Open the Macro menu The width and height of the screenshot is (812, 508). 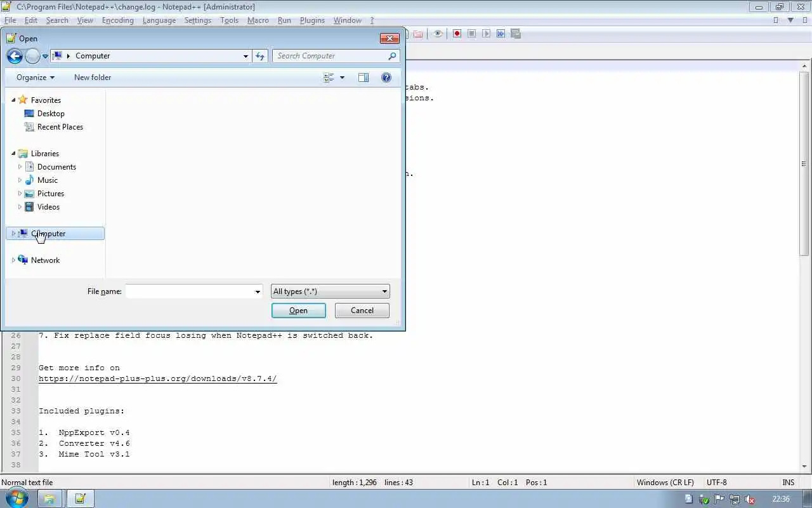(x=258, y=20)
